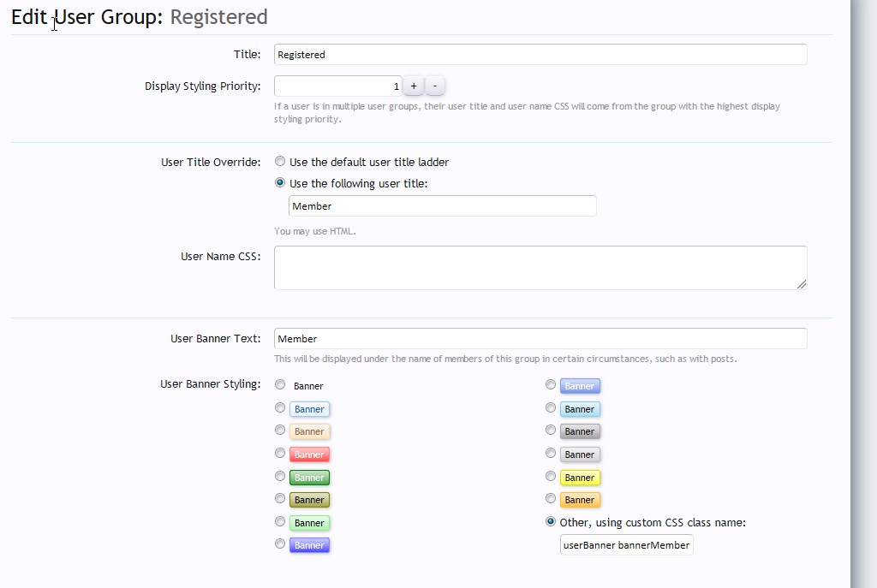Select 'Other, using custom CSS class name'
The image size is (877, 588).
click(x=551, y=521)
